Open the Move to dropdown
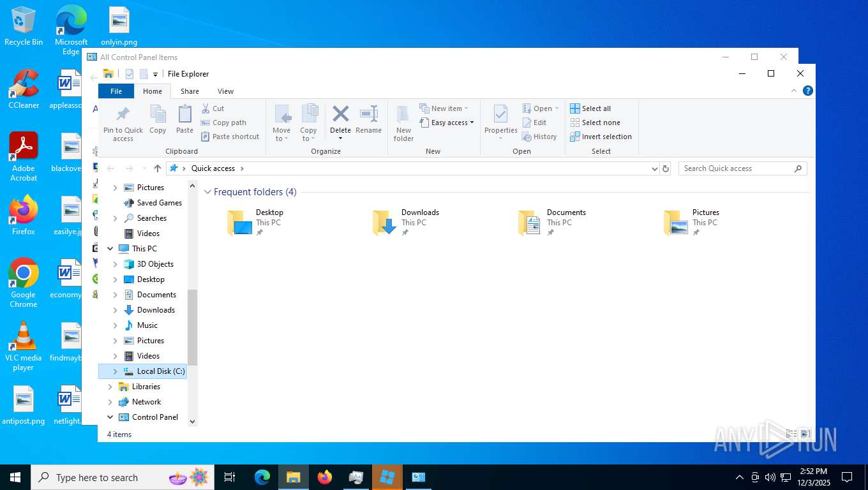 pos(281,138)
